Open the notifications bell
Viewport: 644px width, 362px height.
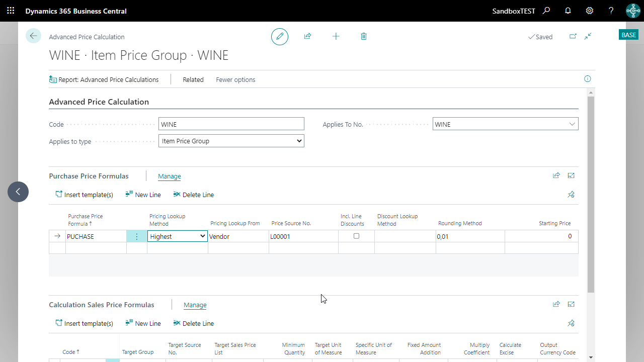pyautogui.click(x=568, y=11)
